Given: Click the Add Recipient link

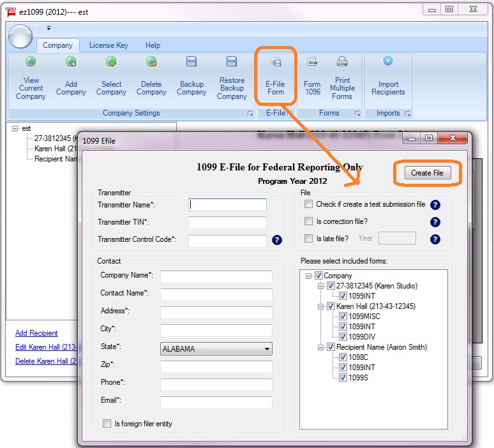Looking at the screenshot, I should [x=36, y=333].
